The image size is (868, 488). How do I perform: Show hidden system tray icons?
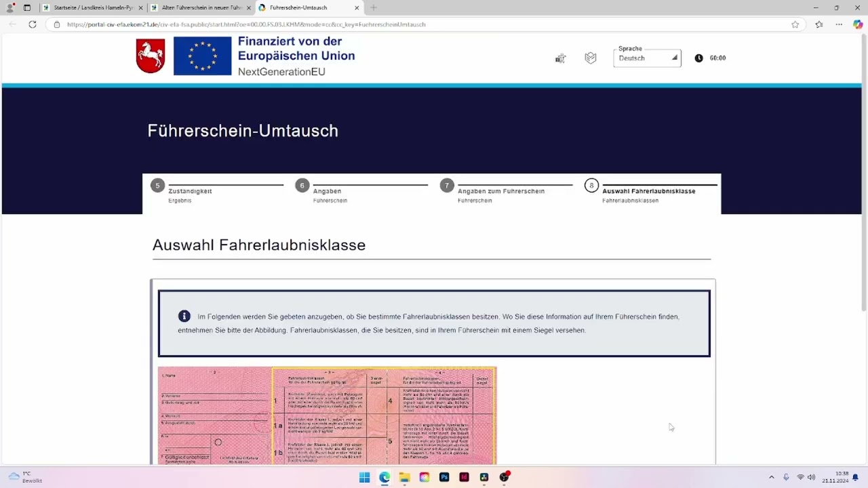[771, 477]
